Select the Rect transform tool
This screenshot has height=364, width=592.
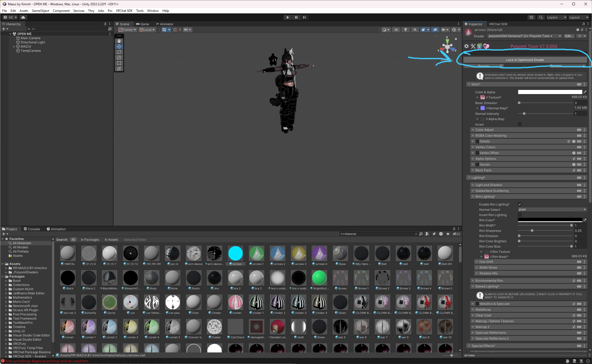tap(119, 63)
